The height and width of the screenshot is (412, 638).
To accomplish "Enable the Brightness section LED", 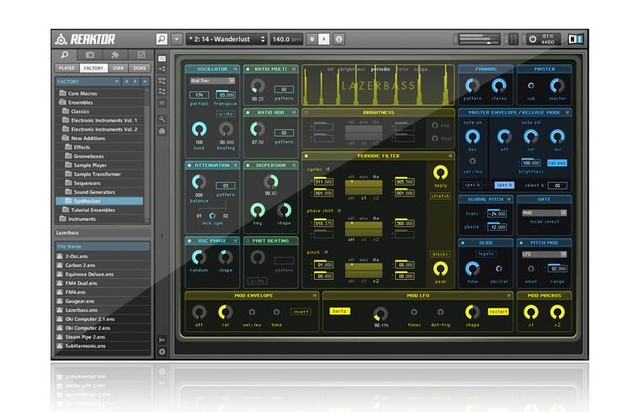I will 306,113.
